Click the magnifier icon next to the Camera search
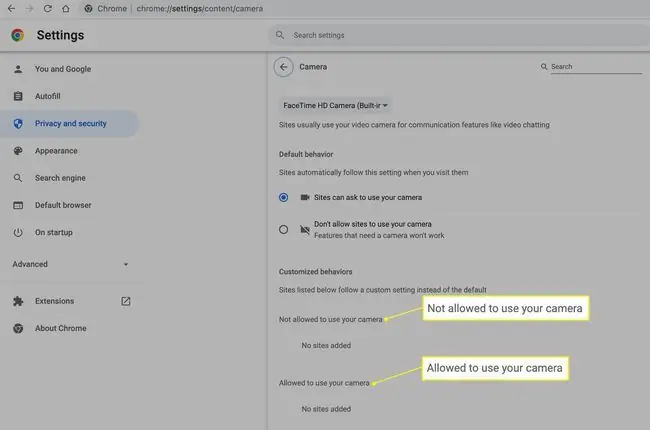The width and height of the screenshot is (650, 430). coord(544,67)
